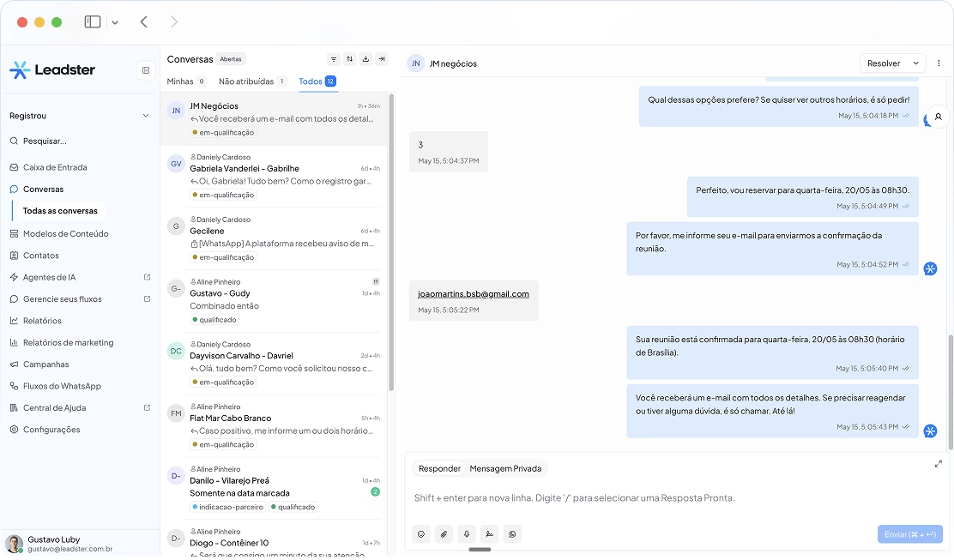Click the green unread badge on Danilo conversation
Image resolution: width=954 pixels, height=560 pixels.
pyautogui.click(x=376, y=492)
